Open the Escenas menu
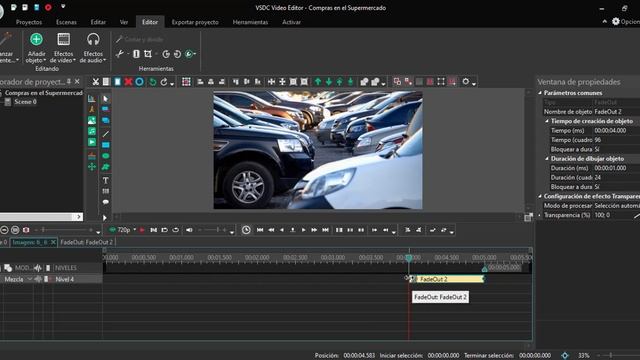Screen dimensions: 640x360 coord(66,22)
